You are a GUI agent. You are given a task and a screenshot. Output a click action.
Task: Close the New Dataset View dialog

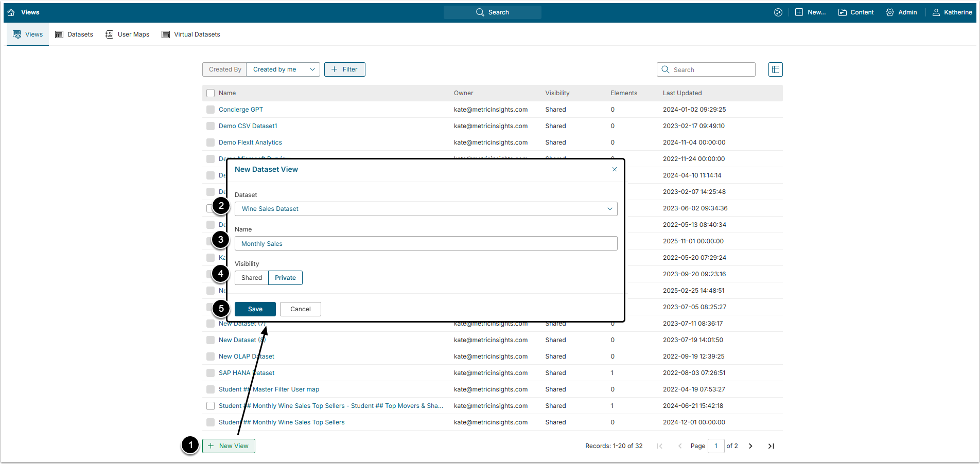click(x=614, y=169)
